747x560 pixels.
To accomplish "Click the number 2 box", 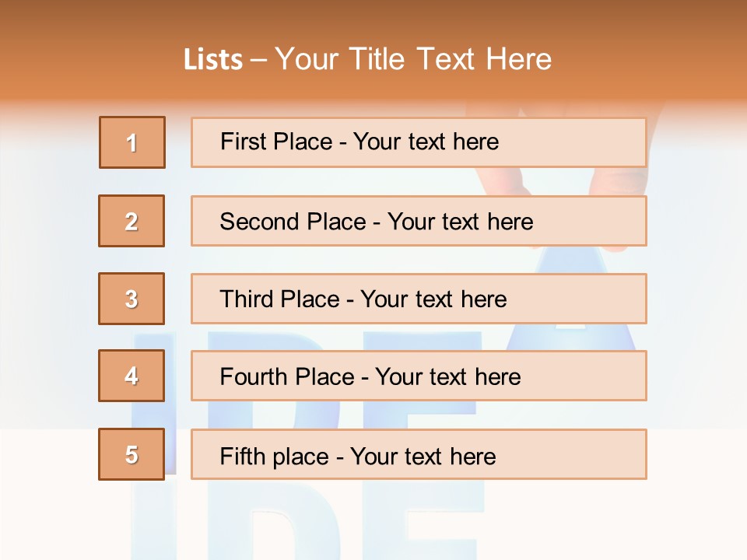I will (x=132, y=221).
